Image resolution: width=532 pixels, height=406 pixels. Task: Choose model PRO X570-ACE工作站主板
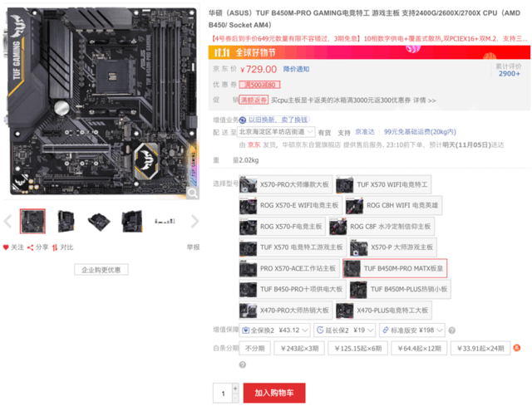[289, 268]
